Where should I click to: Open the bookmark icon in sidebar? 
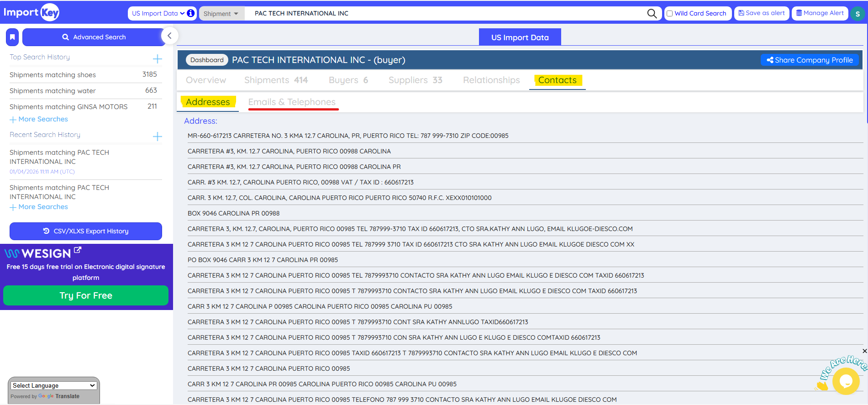coord(12,37)
